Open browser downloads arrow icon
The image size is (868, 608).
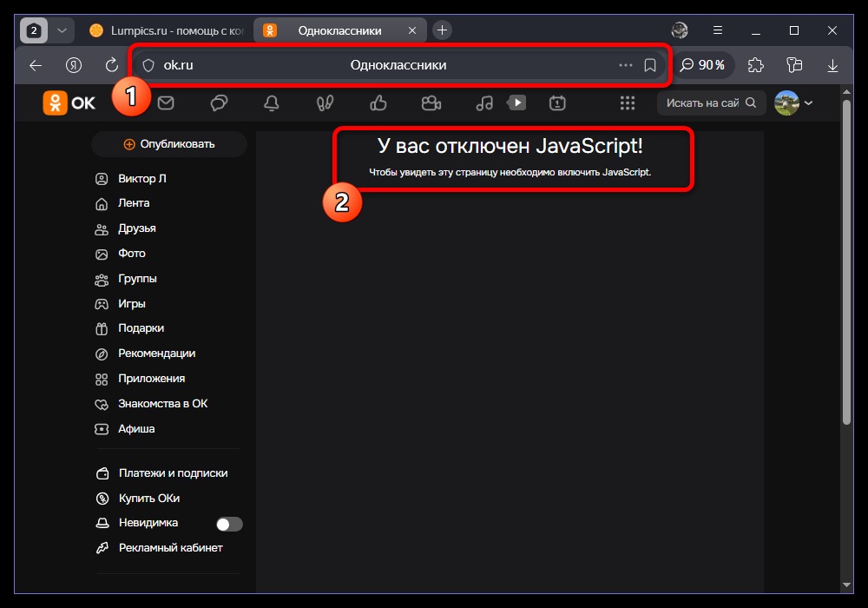(x=832, y=65)
